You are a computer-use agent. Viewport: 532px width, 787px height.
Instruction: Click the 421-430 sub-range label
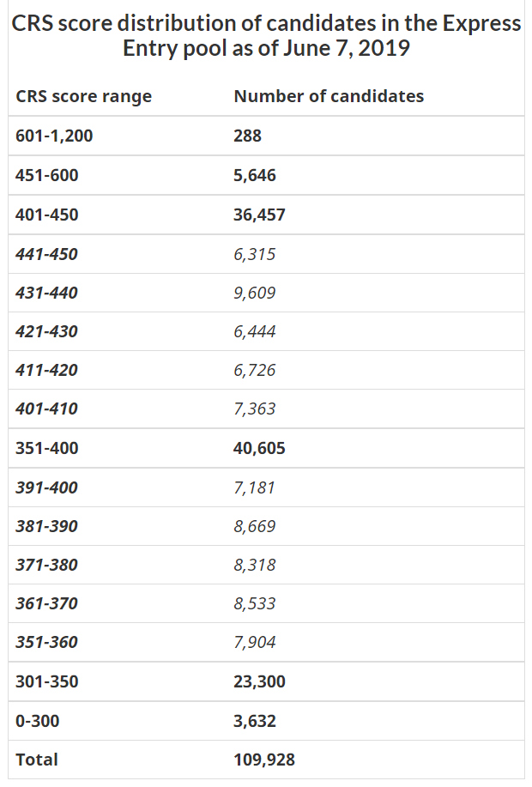pyautogui.click(x=46, y=331)
